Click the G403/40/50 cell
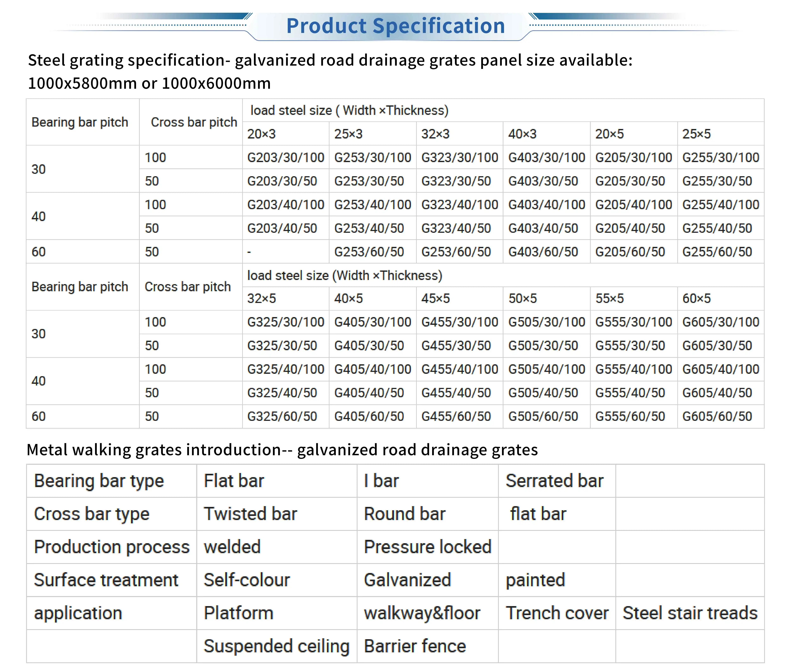This screenshot has height=672, width=792. point(543,228)
